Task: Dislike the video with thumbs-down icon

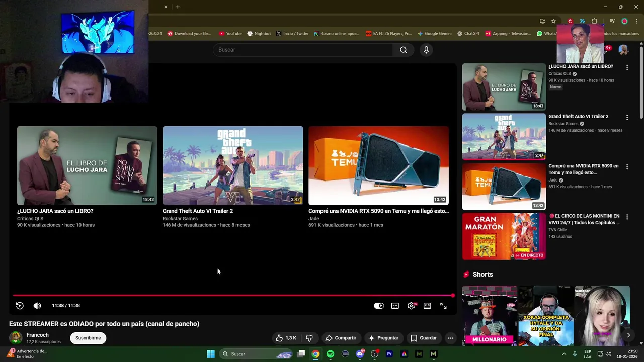Action: (x=309, y=338)
